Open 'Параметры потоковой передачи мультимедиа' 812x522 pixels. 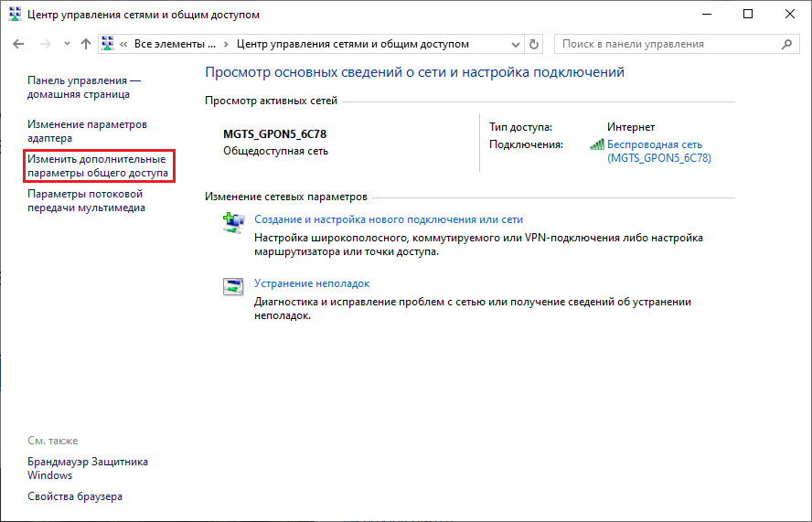pyautogui.click(x=86, y=200)
